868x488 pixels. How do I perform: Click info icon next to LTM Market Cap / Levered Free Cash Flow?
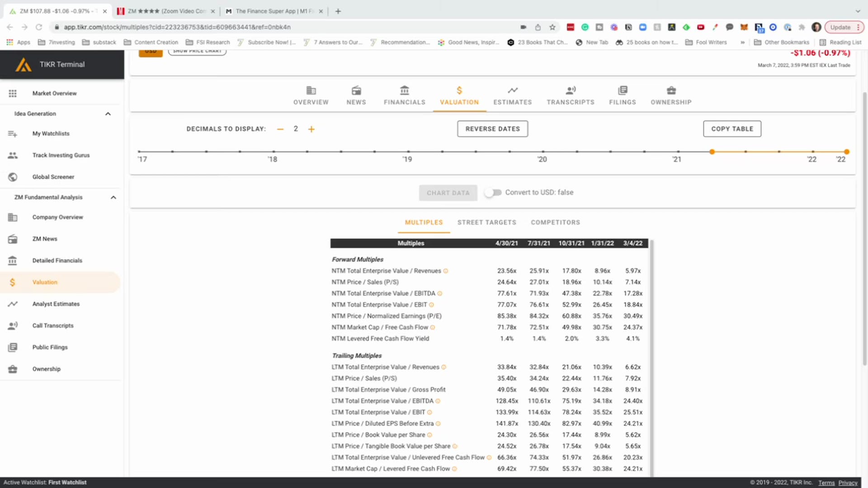pos(454,469)
